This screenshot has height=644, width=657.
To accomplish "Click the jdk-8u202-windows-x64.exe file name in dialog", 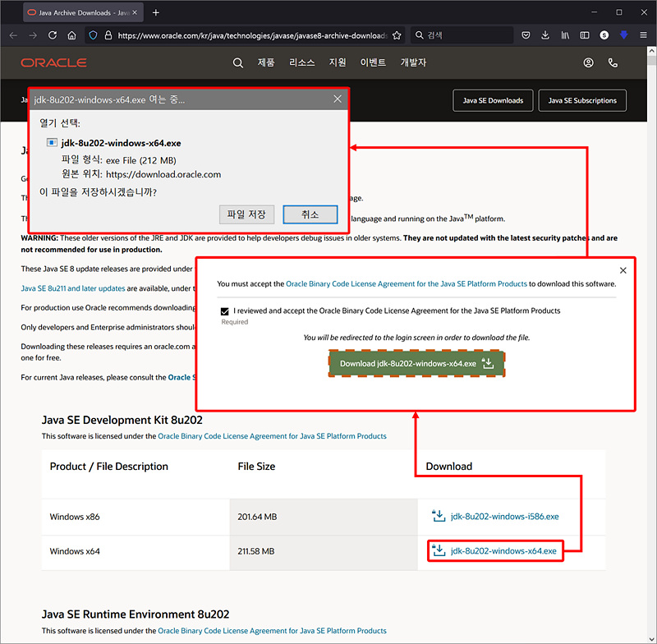I will (x=121, y=143).
